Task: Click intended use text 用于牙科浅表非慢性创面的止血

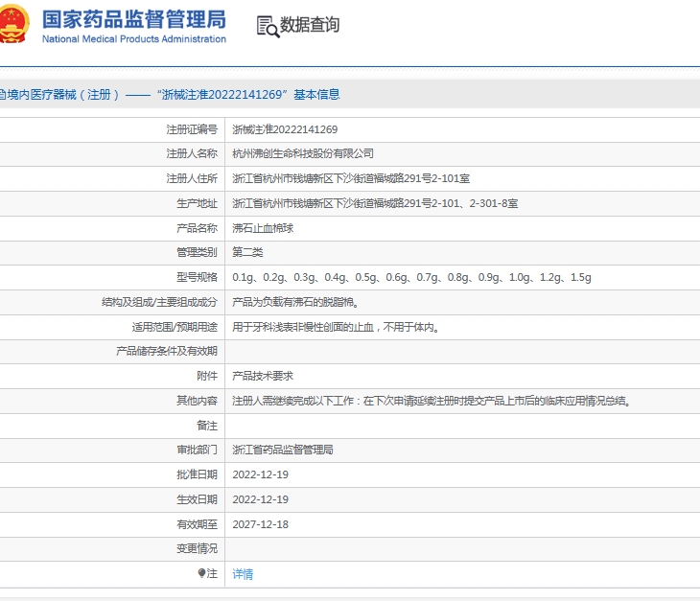Action: point(303,328)
